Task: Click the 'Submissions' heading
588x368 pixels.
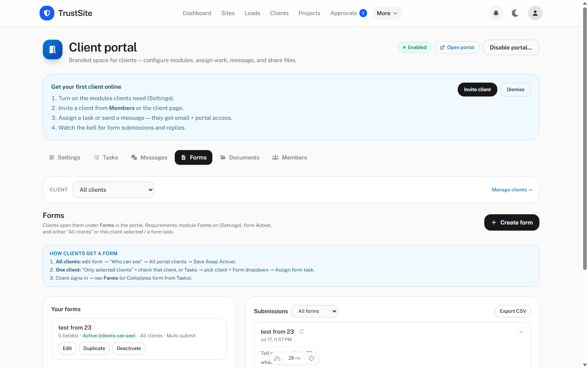Action: [x=271, y=311]
